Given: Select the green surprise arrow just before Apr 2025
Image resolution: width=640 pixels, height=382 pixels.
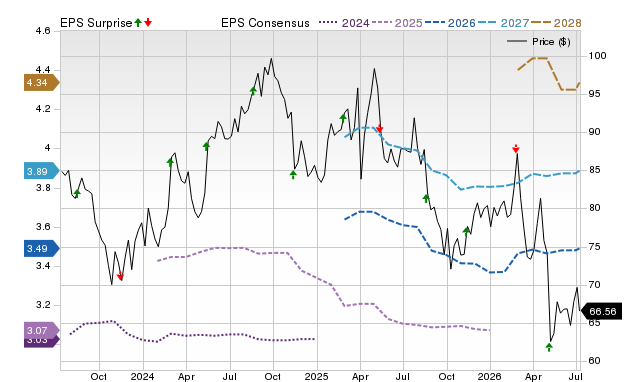Looking at the screenshot, I should (343, 119).
